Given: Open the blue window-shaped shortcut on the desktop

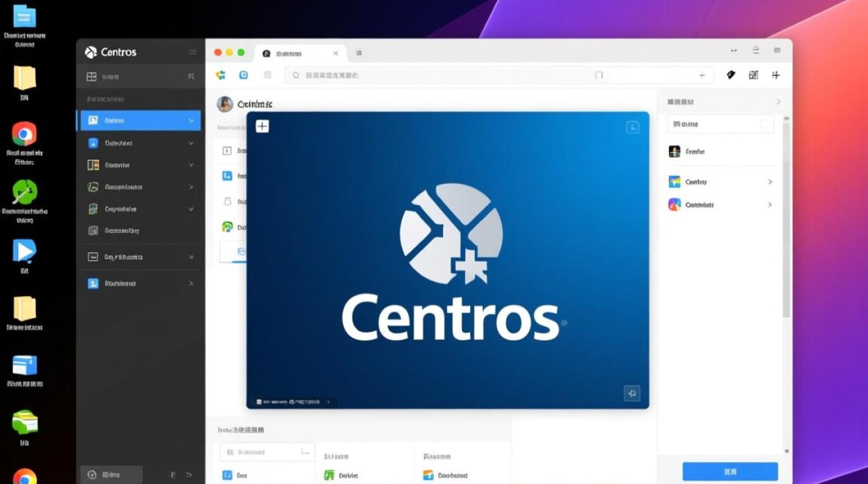Looking at the screenshot, I should coord(25,365).
